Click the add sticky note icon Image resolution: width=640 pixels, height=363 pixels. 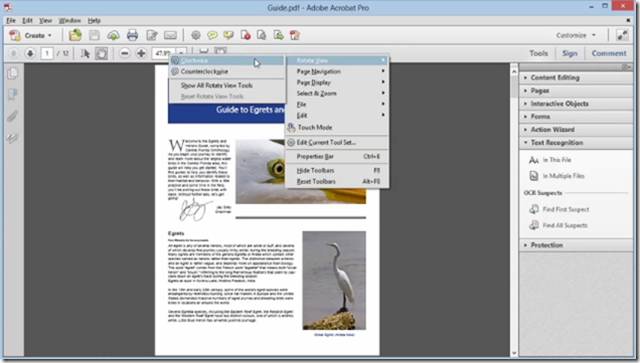pyautogui.click(x=212, y=35)
